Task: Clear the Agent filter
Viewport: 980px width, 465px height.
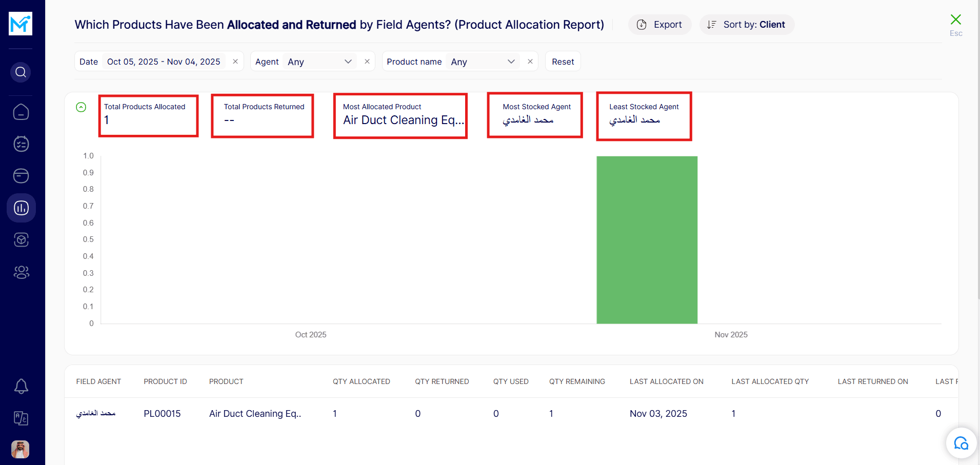Action: coord(367,62)
